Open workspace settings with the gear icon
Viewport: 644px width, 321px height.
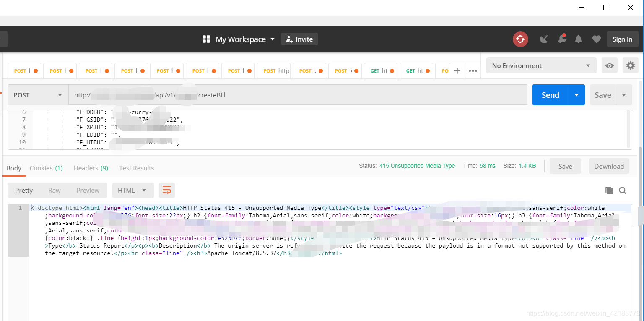click(631, 65)
